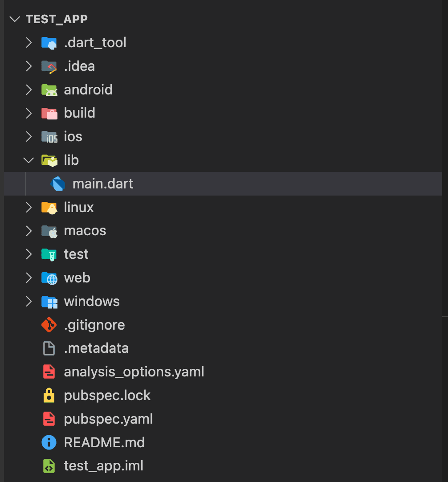This screenshot has width=448, height=482.
Task: Click the green code icon of test_app.iml
Action: point(49,466)
